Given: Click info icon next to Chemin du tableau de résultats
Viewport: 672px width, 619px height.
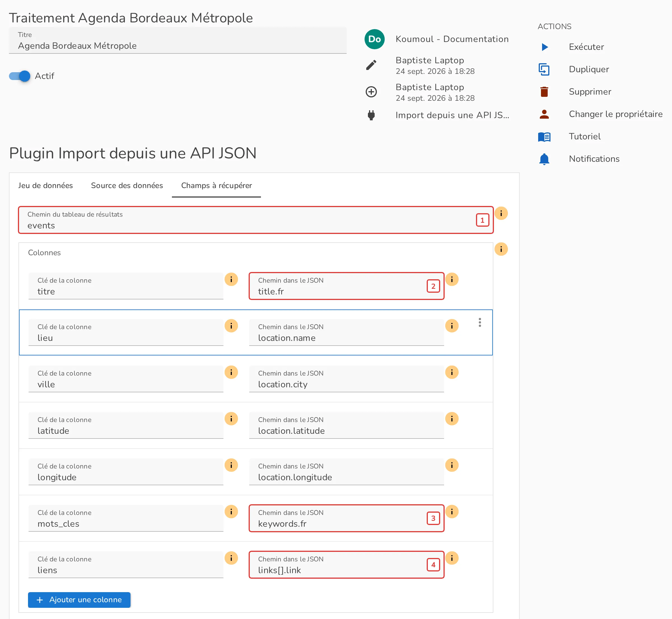Looking at the screenshot, I should (501, 213).
